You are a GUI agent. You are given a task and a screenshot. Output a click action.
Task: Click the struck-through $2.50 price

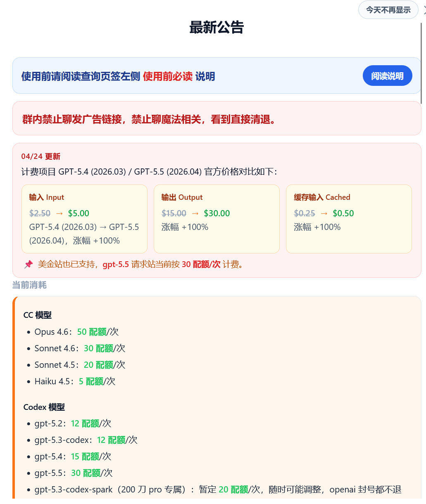[x=40, y=213]
